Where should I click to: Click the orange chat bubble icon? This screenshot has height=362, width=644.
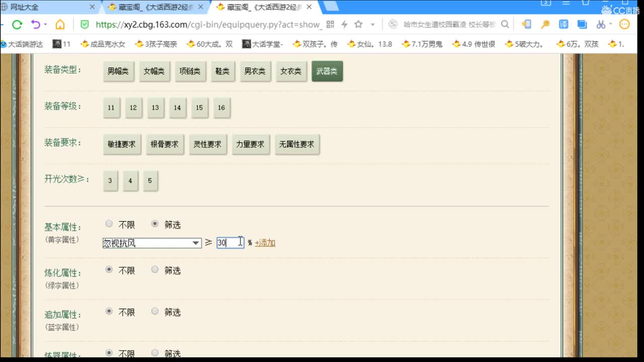tap(624, 24)
